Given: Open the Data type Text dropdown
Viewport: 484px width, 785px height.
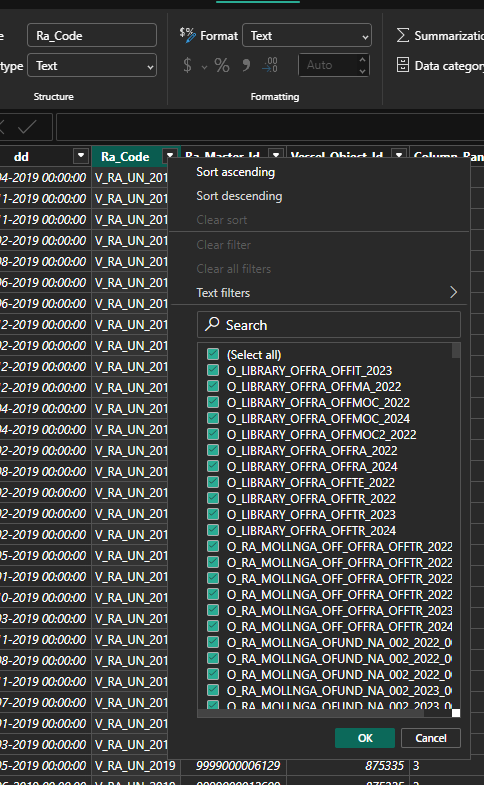Looking at the screenshot, I should [92, 66].
